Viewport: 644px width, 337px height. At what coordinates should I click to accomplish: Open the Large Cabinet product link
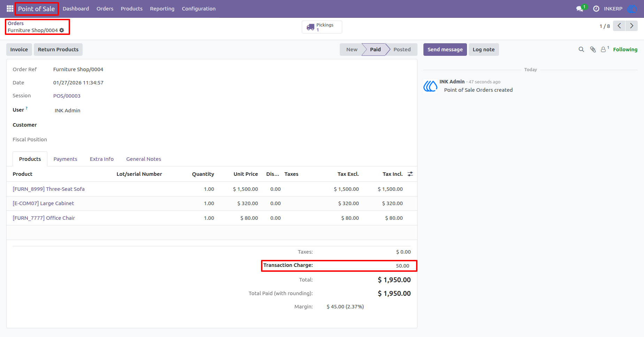[x=43, y=203]
